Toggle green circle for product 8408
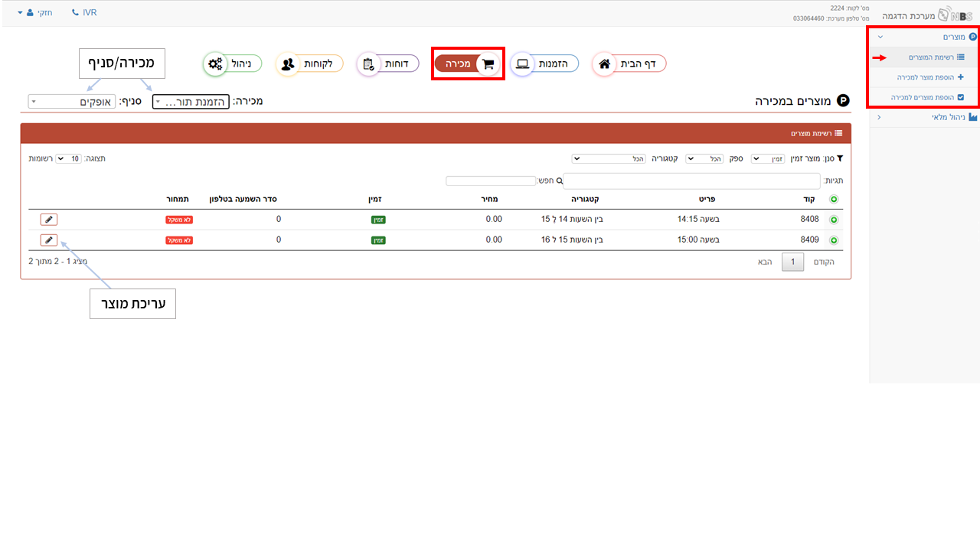Viewport: 980px width, 551px height. pyautogui.click(x=834, y=220)
